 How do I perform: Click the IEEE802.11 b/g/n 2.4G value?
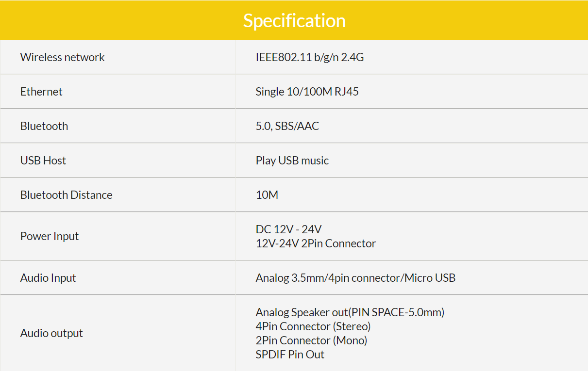[309, 57]
